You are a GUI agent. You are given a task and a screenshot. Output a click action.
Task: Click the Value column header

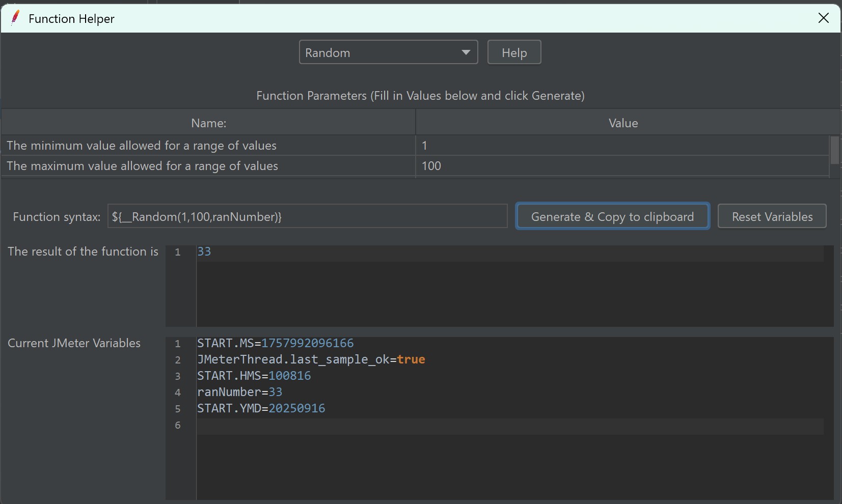tap(622, 123)
